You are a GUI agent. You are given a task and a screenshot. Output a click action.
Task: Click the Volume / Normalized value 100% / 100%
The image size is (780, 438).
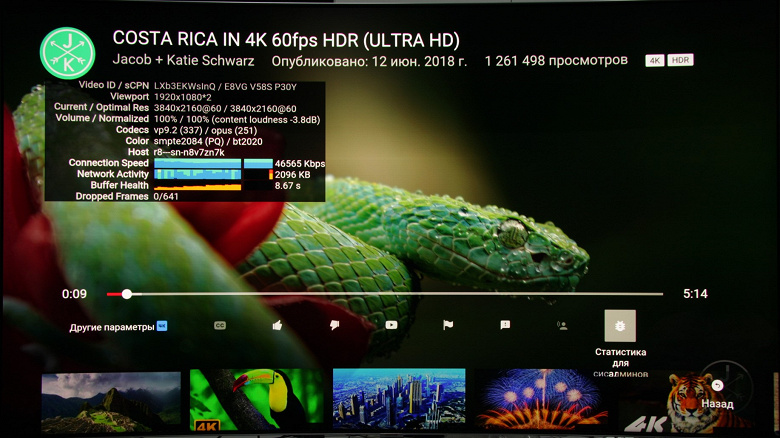tap(181, 119)
